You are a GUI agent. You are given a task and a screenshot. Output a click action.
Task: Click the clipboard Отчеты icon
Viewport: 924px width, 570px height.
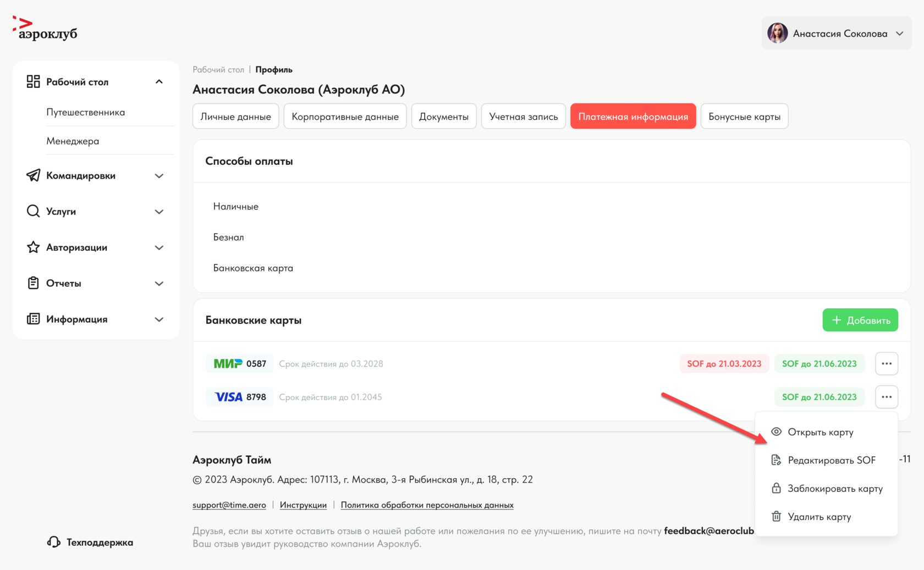[33, 283]
